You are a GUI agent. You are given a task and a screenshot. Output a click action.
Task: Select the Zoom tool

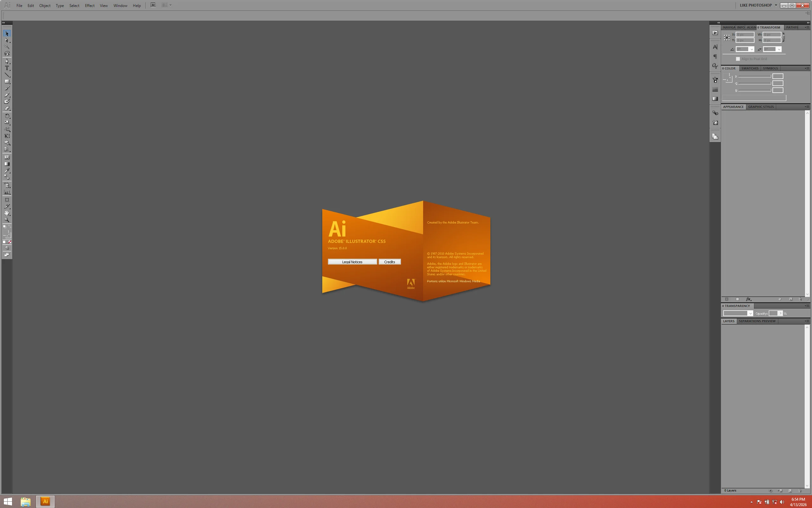[7, 220]
